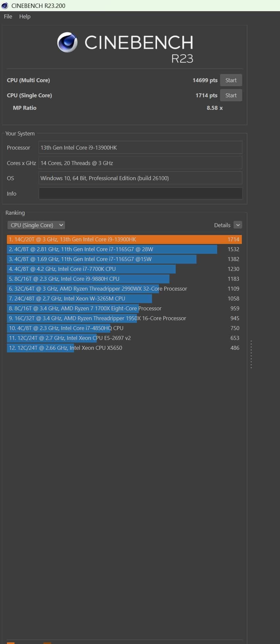Click the OS field showing Windows 10

[140, 178]
